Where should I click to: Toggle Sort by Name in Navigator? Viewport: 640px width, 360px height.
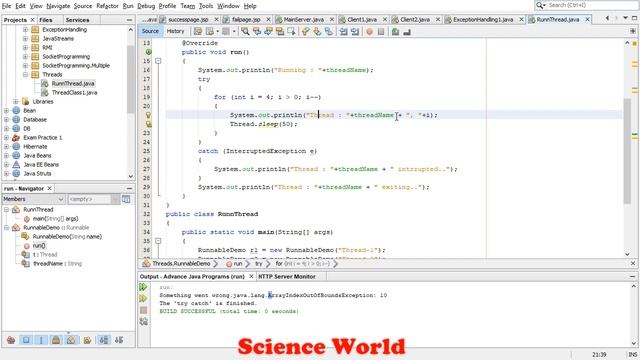coord(104,340)
